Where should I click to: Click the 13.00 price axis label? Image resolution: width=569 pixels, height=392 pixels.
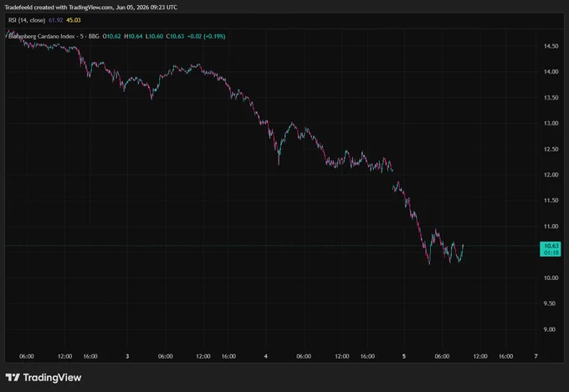coord(551,124)
